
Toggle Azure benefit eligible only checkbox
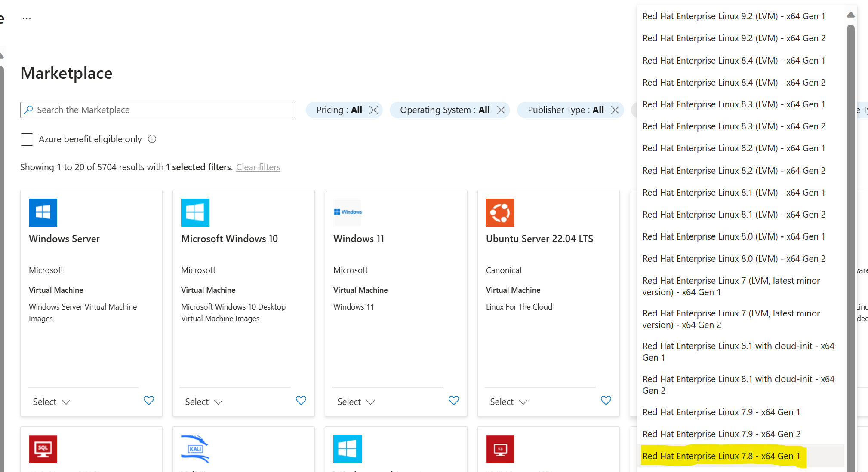coord(27,139)
